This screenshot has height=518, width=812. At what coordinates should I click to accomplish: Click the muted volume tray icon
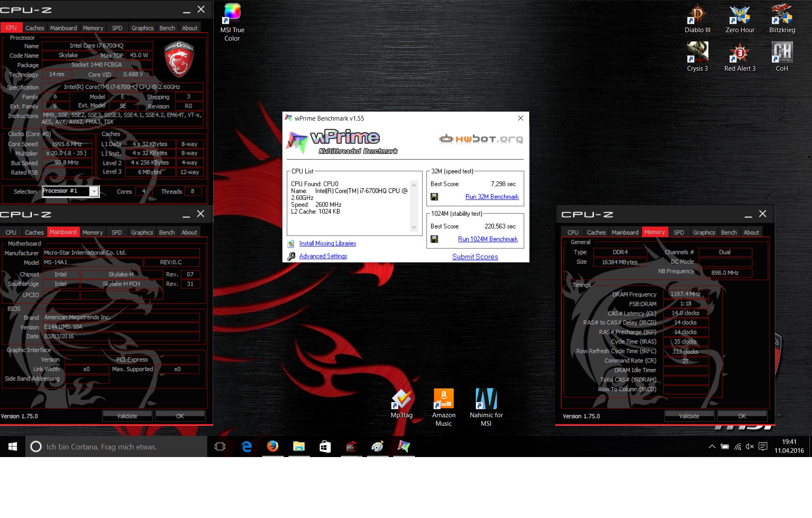[750, 446]
